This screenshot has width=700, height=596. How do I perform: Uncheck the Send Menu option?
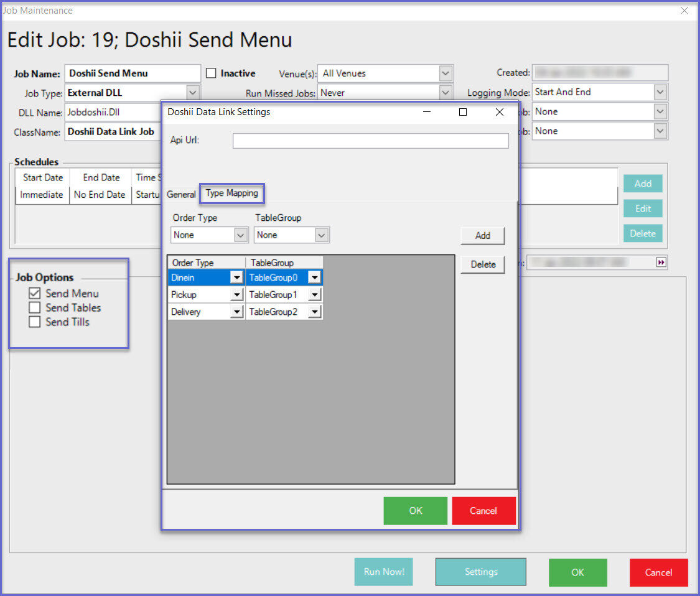(x=34, y=293)
